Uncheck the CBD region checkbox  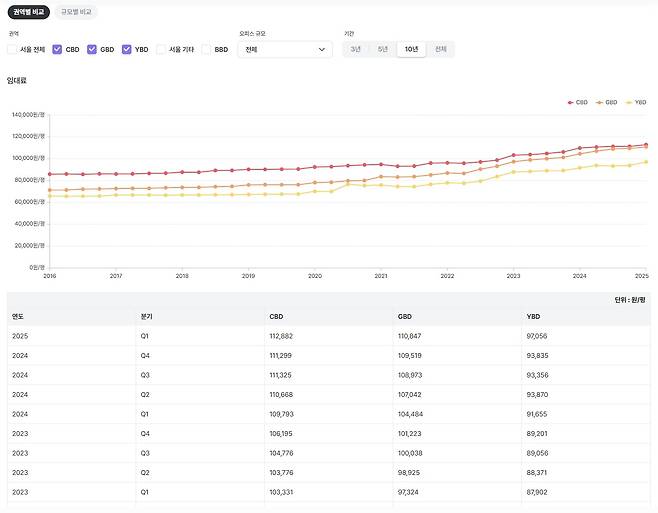[x=58, y=49]
